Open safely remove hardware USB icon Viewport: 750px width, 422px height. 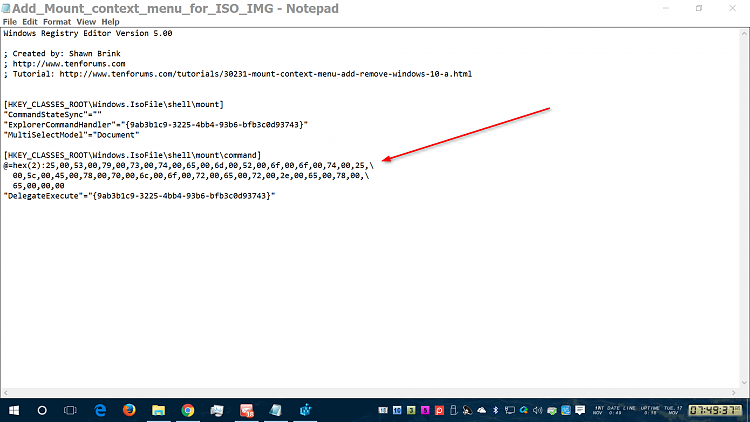(x=453, y=411)
